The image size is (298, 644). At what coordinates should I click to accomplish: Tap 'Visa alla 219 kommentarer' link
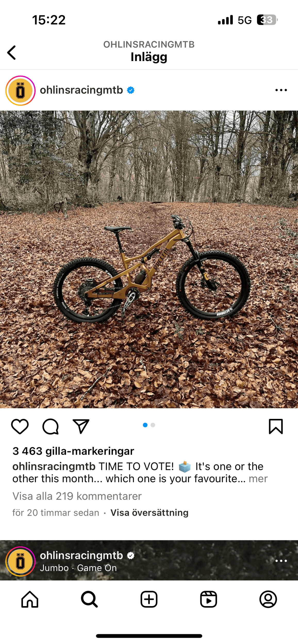pos(77,496)
